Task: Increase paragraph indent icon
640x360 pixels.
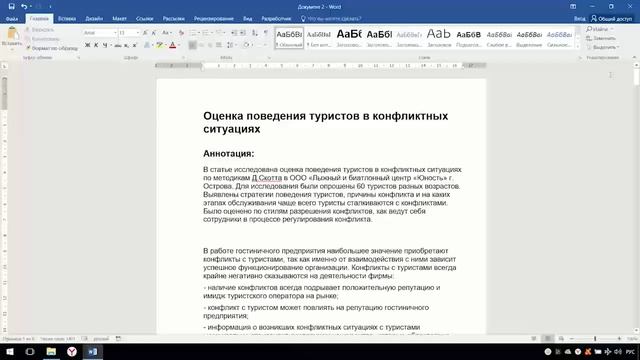Action: click(242, 33)
